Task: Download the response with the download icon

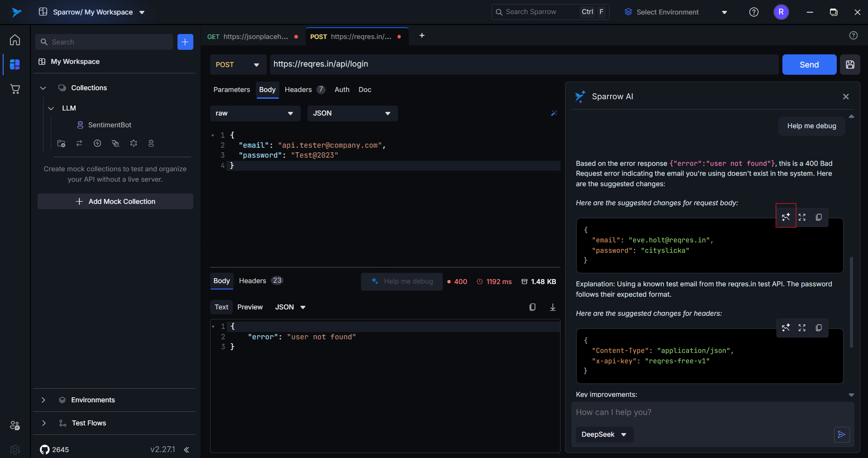Action: pyautogui.click(x=553, y=307)
